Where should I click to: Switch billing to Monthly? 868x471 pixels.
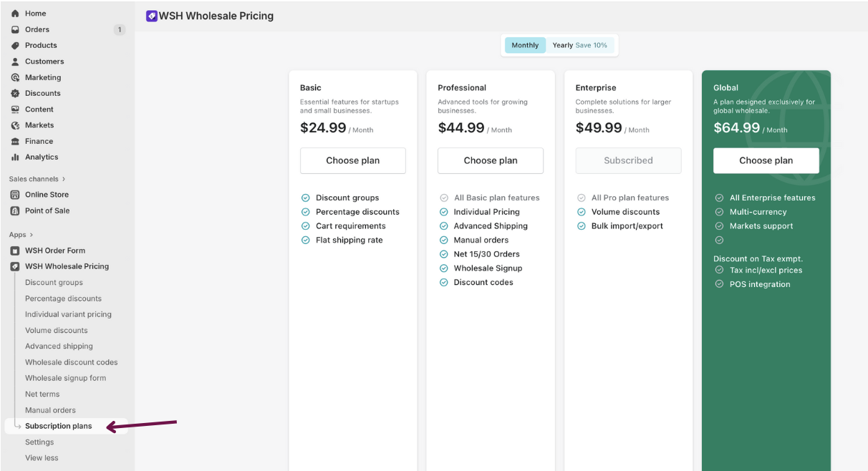coord(525,45)
